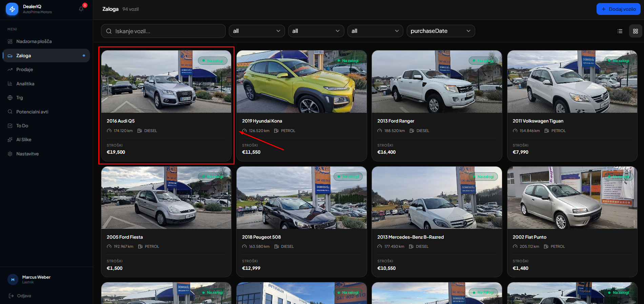Open Nadzorna plošča from sidebar
The image size is (644, 304).
coord(34,41)
